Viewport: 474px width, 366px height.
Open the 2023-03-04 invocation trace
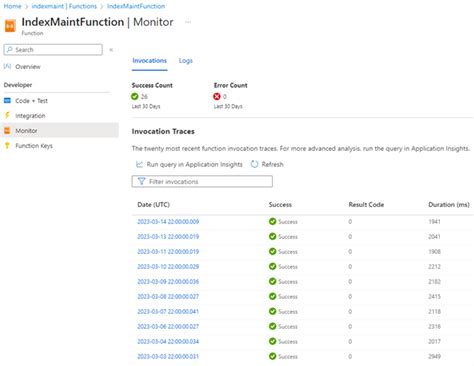click(168, 342)
